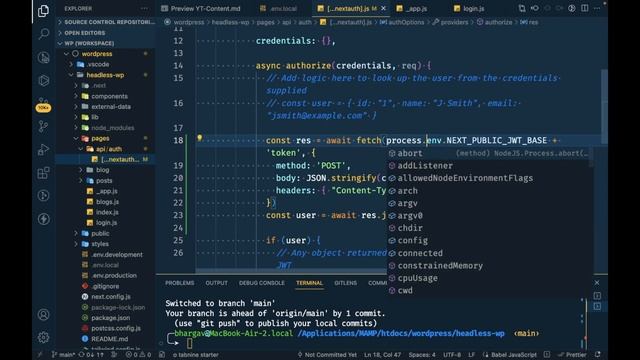
Task: Collapse the wordpress root folder
Action: click(x=106, y=54)
